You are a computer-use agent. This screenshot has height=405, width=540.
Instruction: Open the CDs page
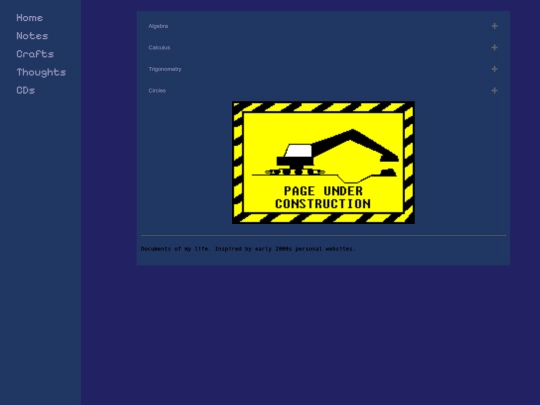coord(25,90)
